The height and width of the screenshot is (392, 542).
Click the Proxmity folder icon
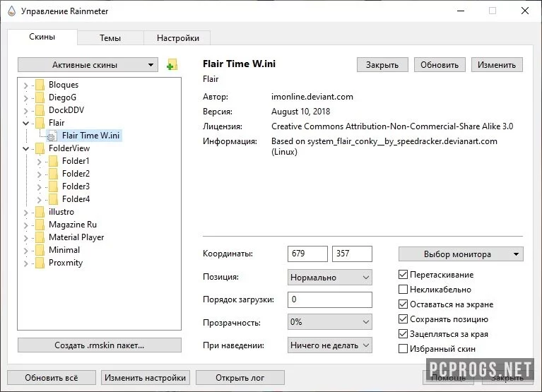(40, 263)
